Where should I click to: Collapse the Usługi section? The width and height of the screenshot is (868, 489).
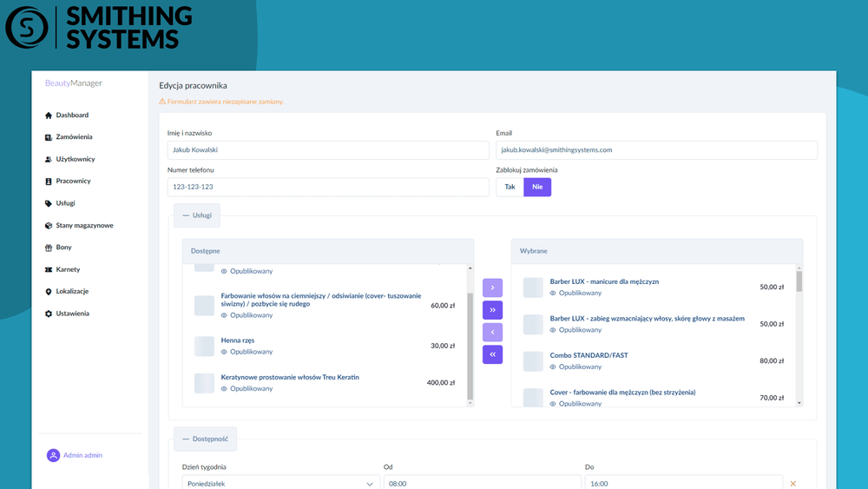197,215
